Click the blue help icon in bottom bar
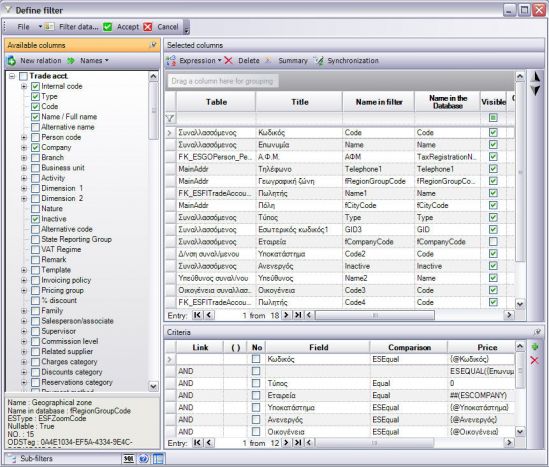The image size is (549, 467). pyautogui.click(x=144, y=459)
